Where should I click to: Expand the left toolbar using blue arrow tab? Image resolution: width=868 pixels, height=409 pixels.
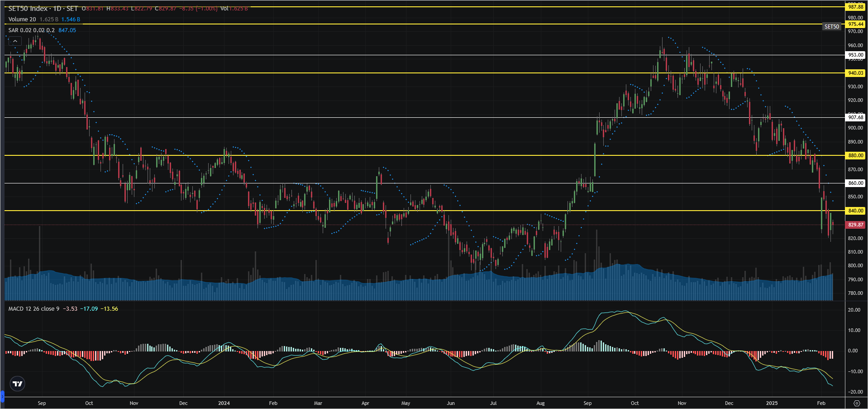[x=2, y=397]
